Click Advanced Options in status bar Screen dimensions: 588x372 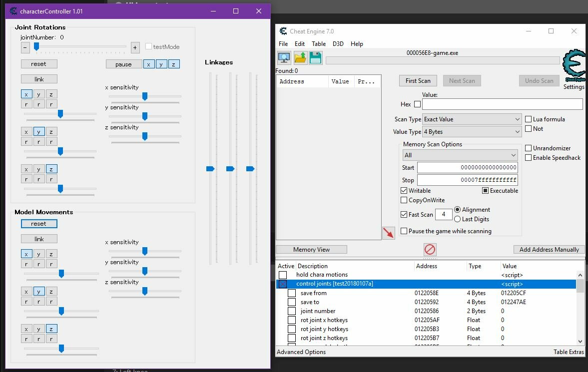[x=301, y=352]
